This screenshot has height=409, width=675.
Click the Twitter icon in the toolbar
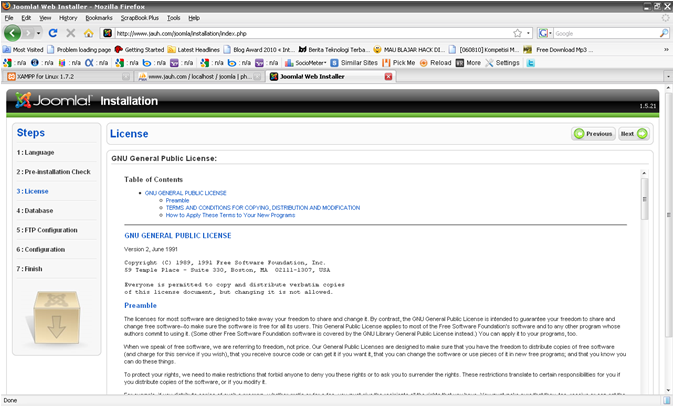point(531,63)
